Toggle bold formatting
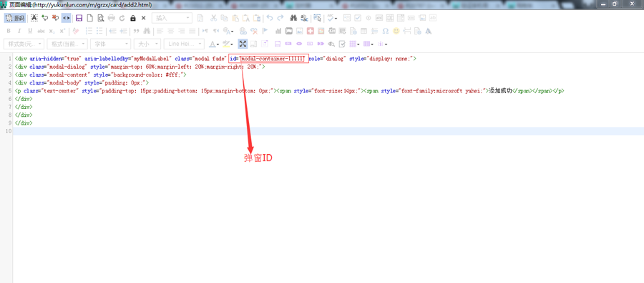Viewport: 644px width, 283px height. (9, 31)
